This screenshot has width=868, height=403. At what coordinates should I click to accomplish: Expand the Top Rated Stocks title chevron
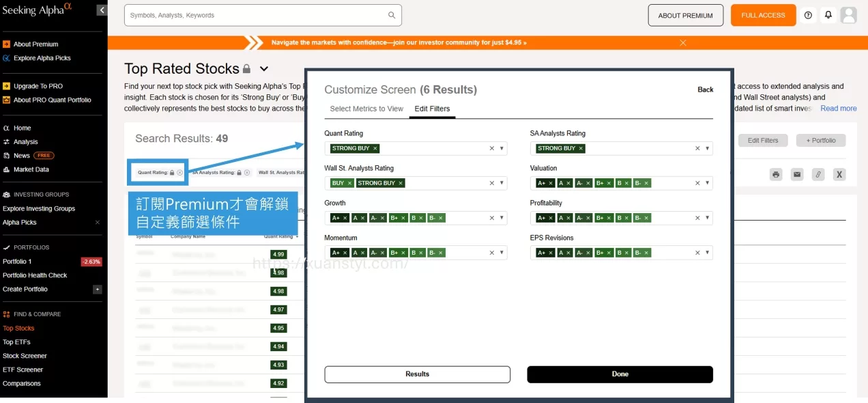click(x=264, y=69)
